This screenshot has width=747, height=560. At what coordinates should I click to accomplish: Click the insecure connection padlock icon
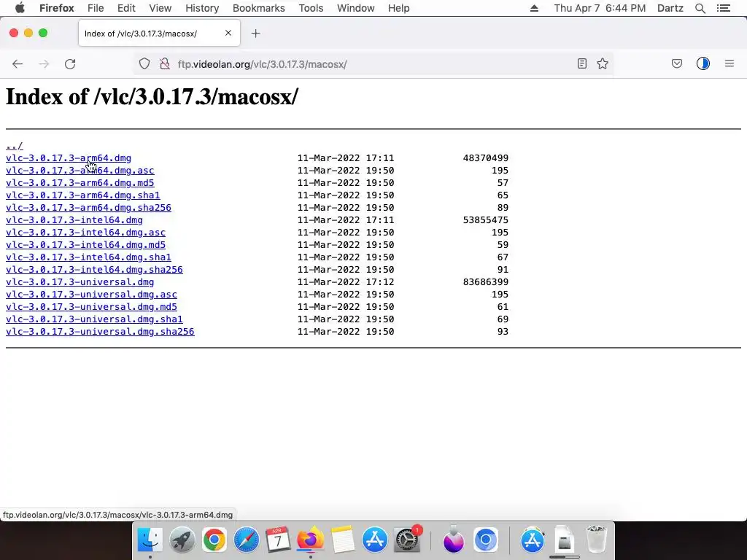pyautogui.click(x=165, y=64)
